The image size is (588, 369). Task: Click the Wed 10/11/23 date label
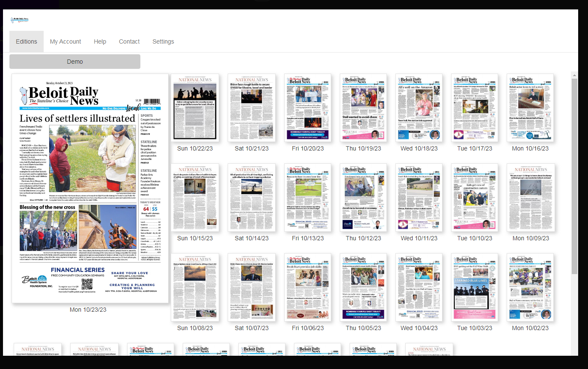(x=419, y=238)
